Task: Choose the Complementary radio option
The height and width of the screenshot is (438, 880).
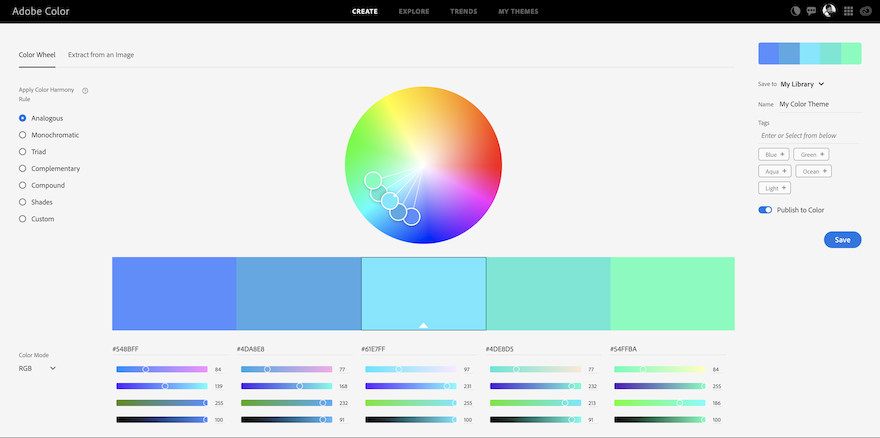Action: [x=23, y=169]
